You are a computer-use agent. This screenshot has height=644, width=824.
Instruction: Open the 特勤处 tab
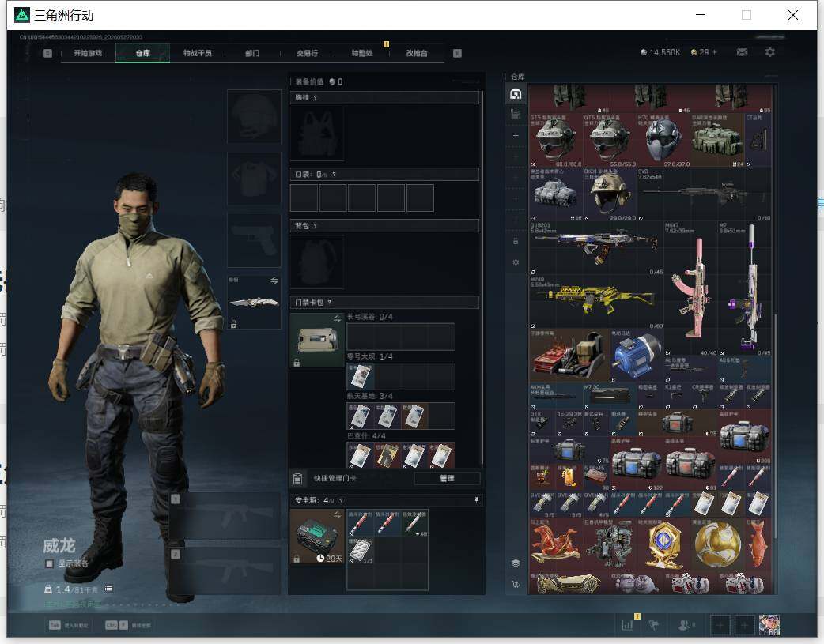(362, 53)
